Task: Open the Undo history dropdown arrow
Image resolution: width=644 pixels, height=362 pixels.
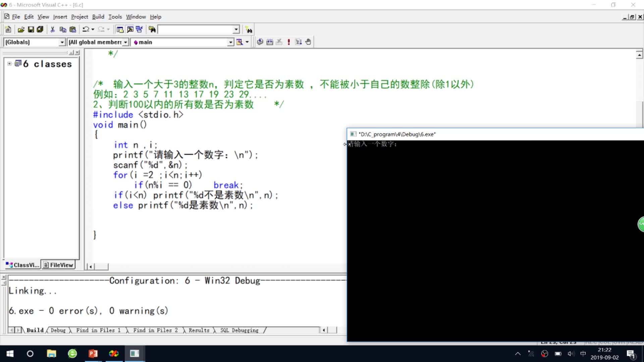Action: [x=93, y=30]
